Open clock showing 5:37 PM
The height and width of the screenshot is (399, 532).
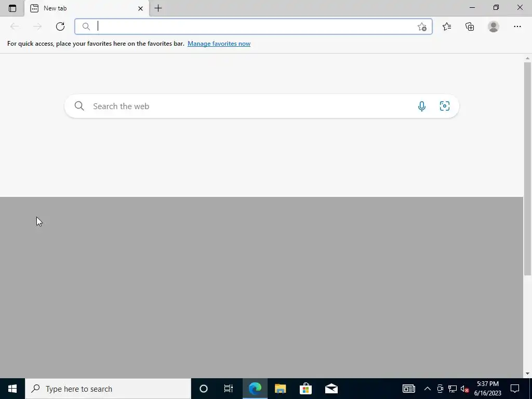(487, 389)
